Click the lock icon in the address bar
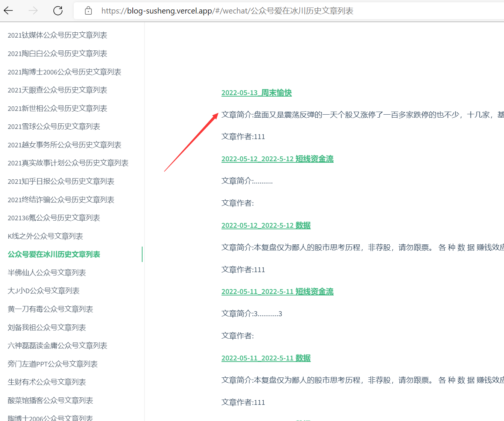This screenshot has width=504, height=421. pos(88,11)
